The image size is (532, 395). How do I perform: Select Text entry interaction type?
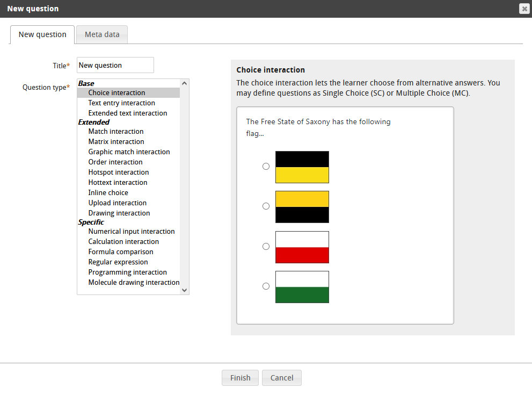tap(129, 103)
